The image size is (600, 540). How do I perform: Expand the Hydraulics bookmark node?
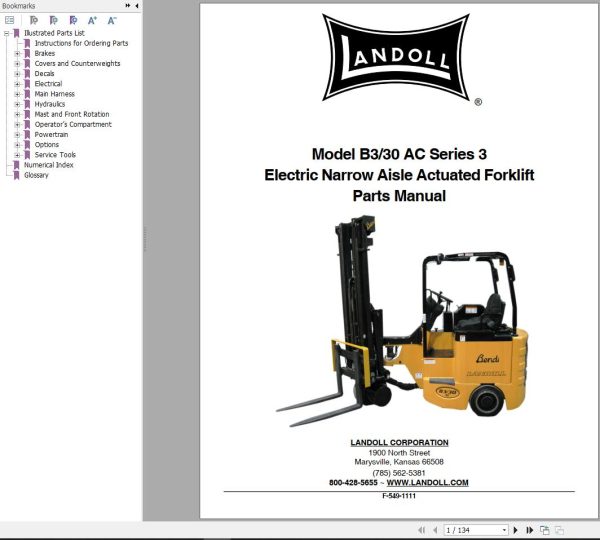17,104
